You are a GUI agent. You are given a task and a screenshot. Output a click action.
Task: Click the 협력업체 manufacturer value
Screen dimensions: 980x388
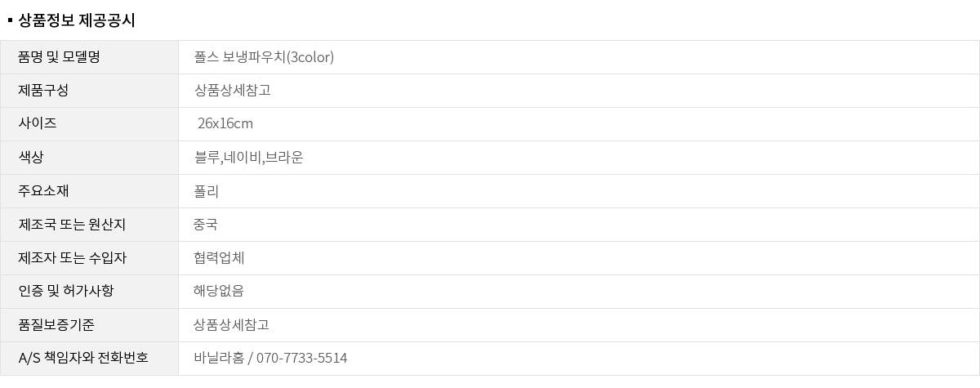(x=219, y=258)
